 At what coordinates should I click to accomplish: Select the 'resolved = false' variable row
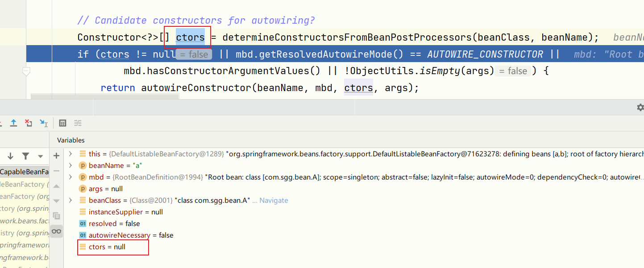(x=354, y=223)
